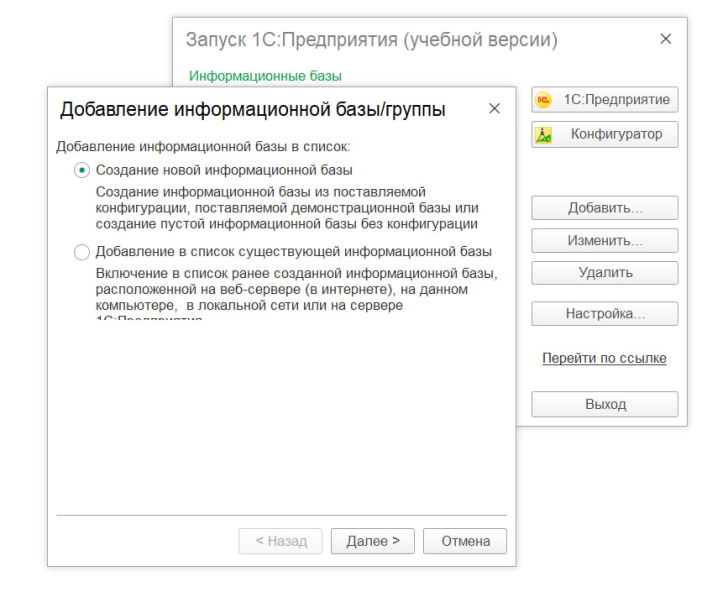This screenshot has width=707, height=592.
Task: Click "Добавить..." in the launcher window
Action: (605, 208)
